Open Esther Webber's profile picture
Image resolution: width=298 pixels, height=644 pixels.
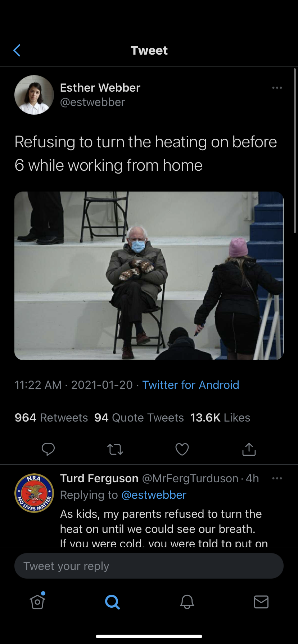[34, 95]
